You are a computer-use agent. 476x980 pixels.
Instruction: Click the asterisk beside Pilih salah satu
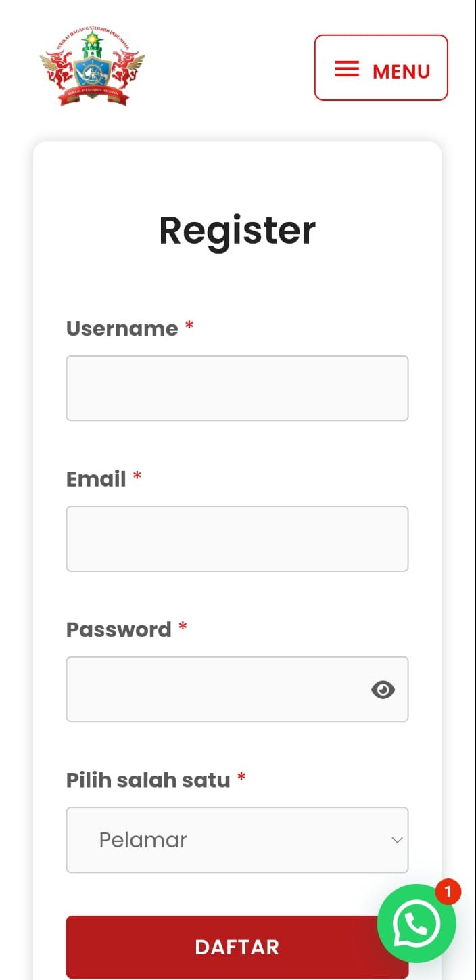(241, 778)
